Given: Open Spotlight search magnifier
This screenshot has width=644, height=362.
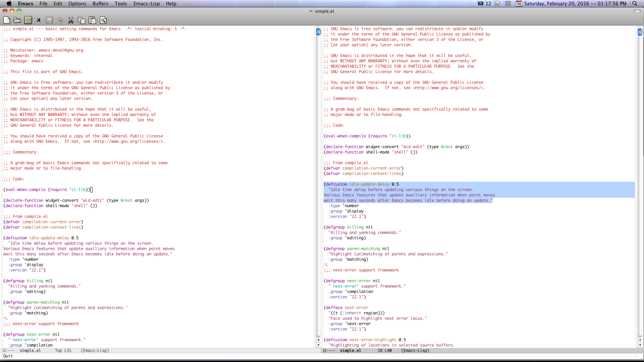Looking at the screenshot, I should tap(635, 3).
